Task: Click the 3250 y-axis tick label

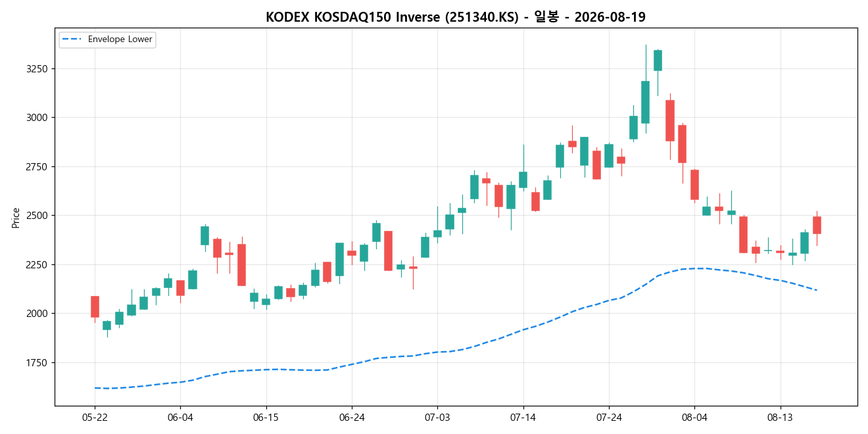Action: click(x=37, y=68)
